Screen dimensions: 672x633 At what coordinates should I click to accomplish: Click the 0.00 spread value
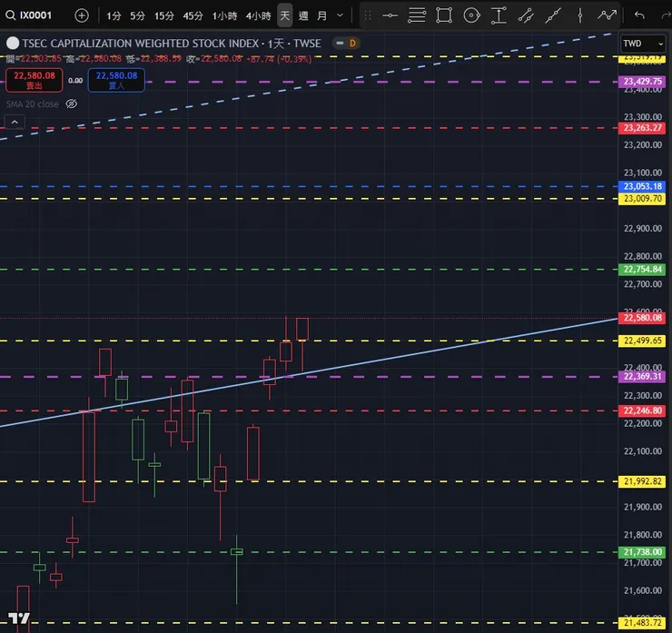(x=75, y=81)
